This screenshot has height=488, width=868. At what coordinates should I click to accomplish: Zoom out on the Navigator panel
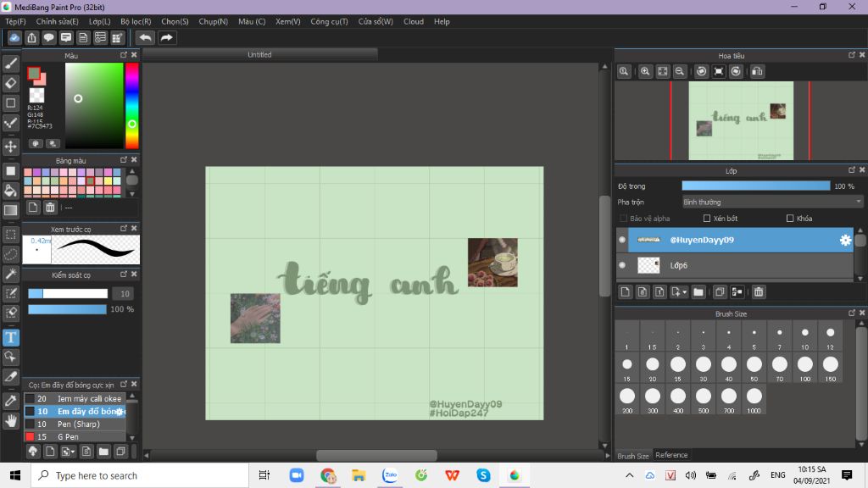pyautogui.click(x=680, y=71)
